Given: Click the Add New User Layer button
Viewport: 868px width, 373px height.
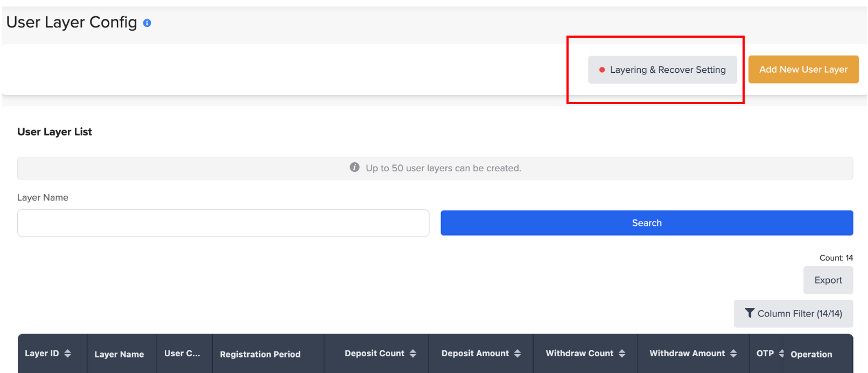Looking at the screenshot, I should point(803,70).
